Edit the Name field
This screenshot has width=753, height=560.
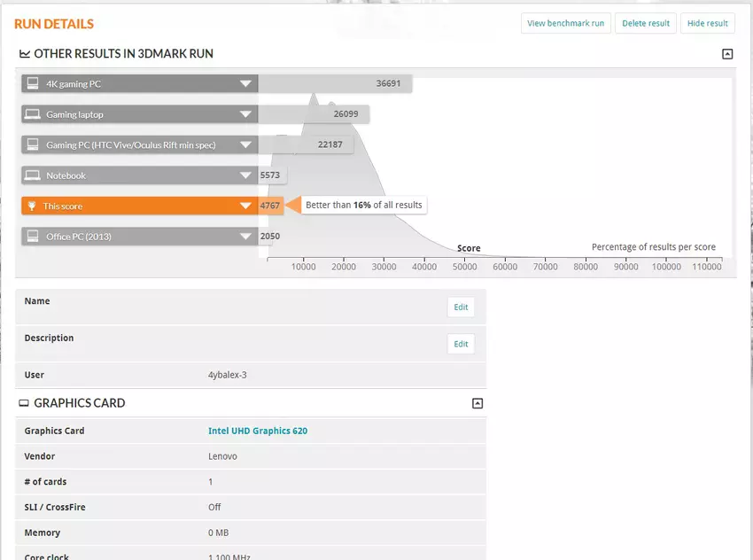point(461,307)
